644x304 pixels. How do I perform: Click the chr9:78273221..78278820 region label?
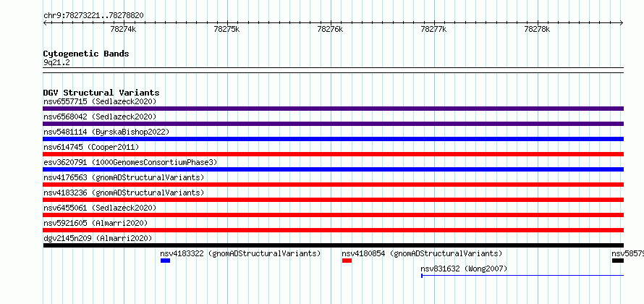pos(93,15)
